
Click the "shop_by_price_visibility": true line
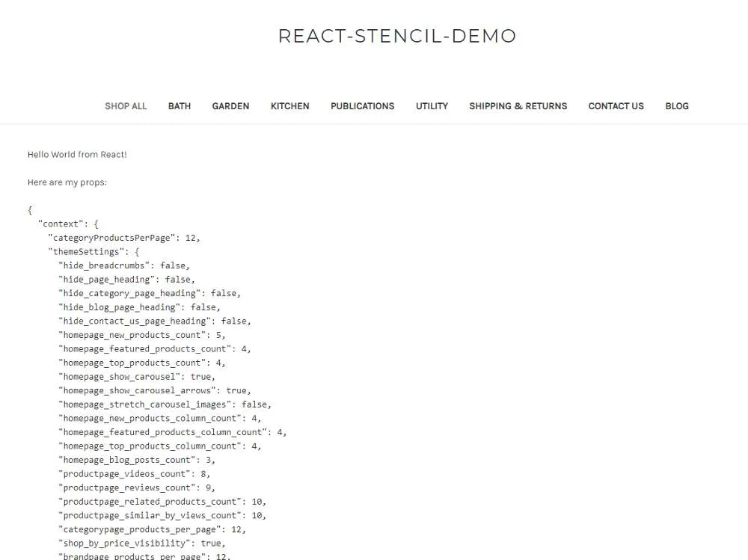click(141, 543)
